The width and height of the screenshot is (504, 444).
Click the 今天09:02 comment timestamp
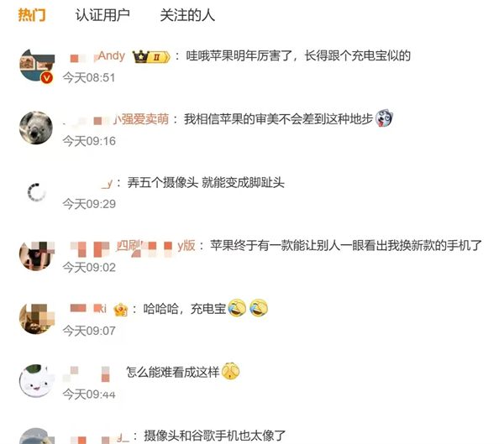point(89,267)
